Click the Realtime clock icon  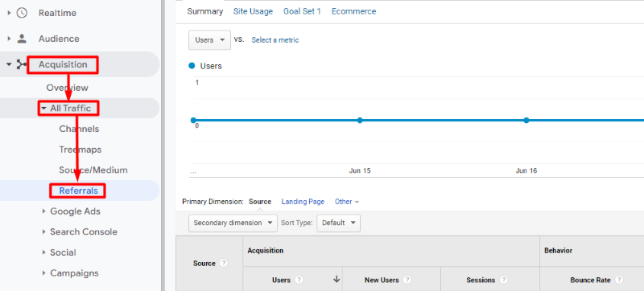click(x=22, y=13)
